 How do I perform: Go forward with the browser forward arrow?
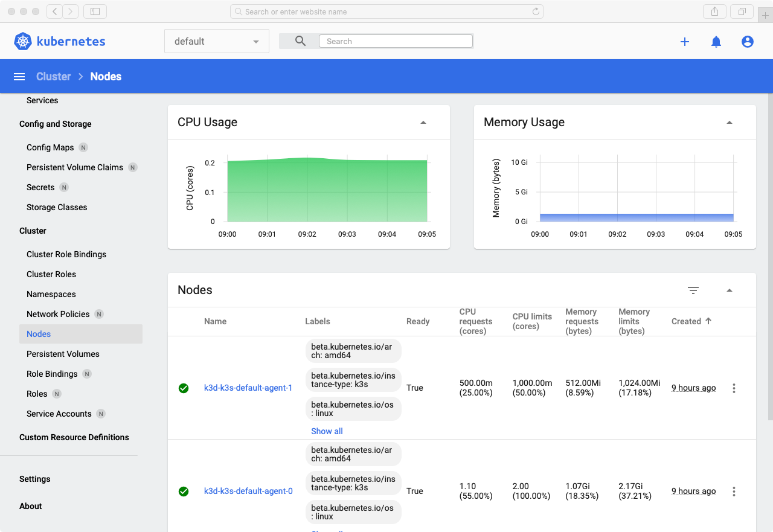point(71,11)
